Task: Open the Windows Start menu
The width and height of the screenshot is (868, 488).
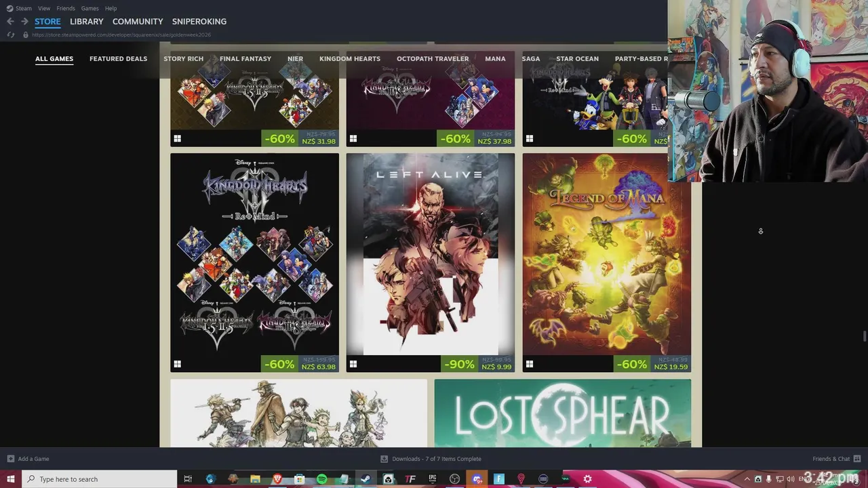Action: pos(10,479)
